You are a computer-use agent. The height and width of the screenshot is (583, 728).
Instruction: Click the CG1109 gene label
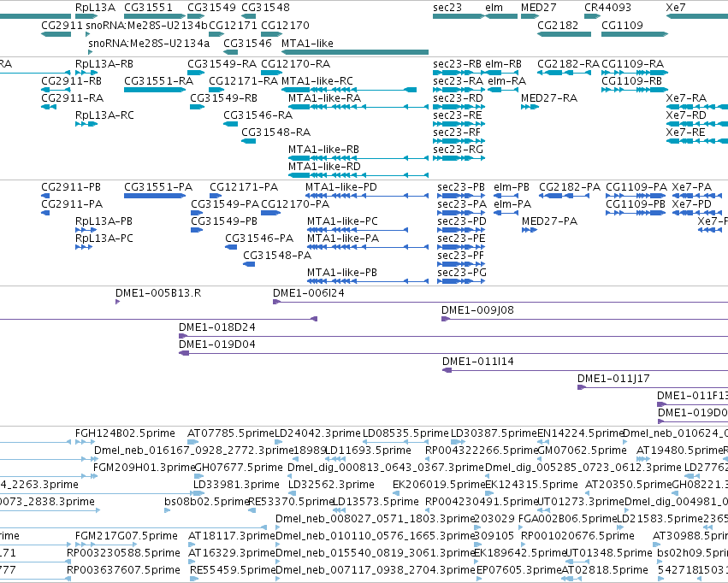pyautogui.click(x=622, y=25)
